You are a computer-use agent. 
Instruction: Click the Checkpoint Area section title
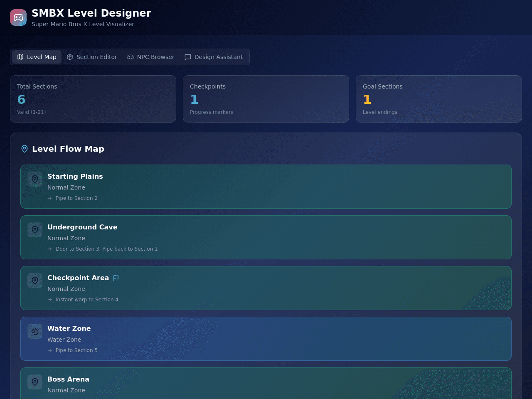pyautogui.click(x=78, y=278)
